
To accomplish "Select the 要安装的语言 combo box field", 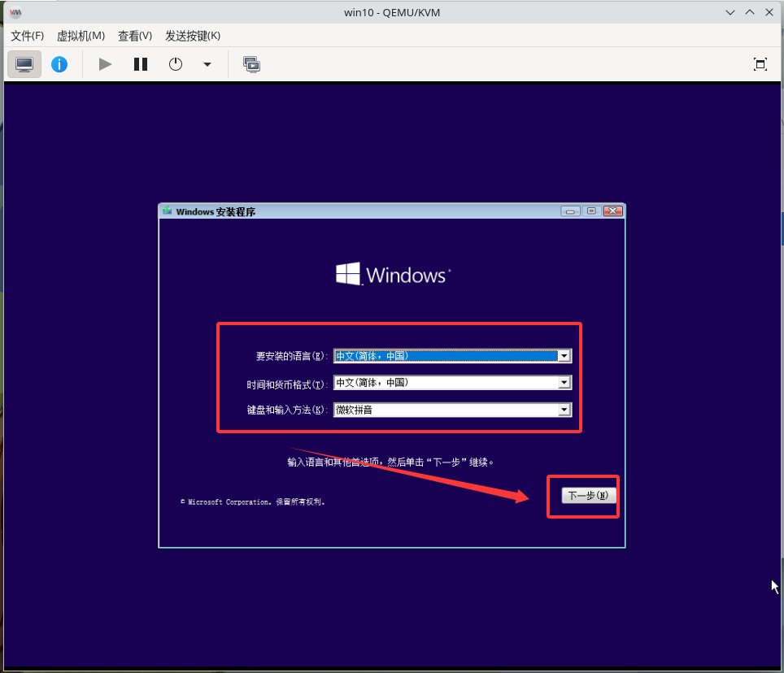I will click(x=452, y=356).
